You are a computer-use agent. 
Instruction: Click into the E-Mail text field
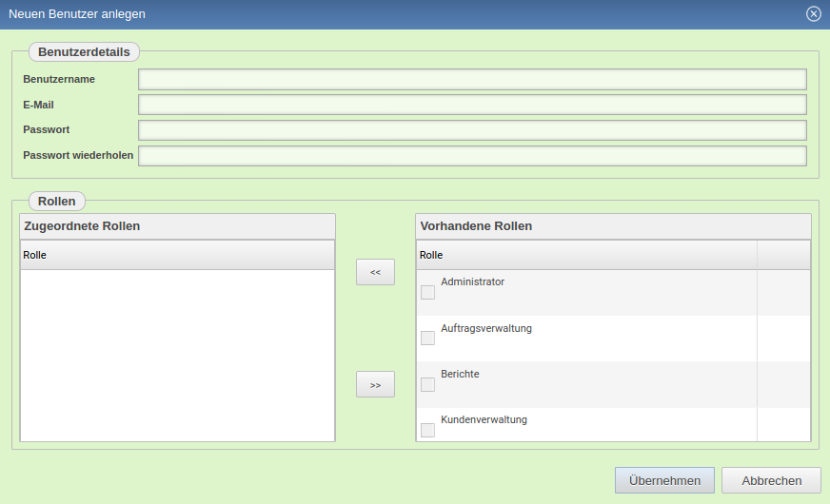click(x=472, y=105)
